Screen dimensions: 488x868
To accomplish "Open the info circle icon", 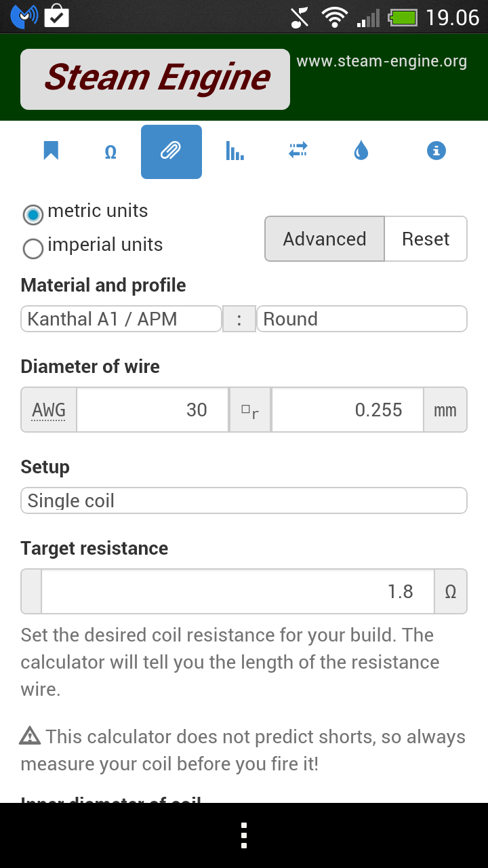I will [x=436, y=151].
